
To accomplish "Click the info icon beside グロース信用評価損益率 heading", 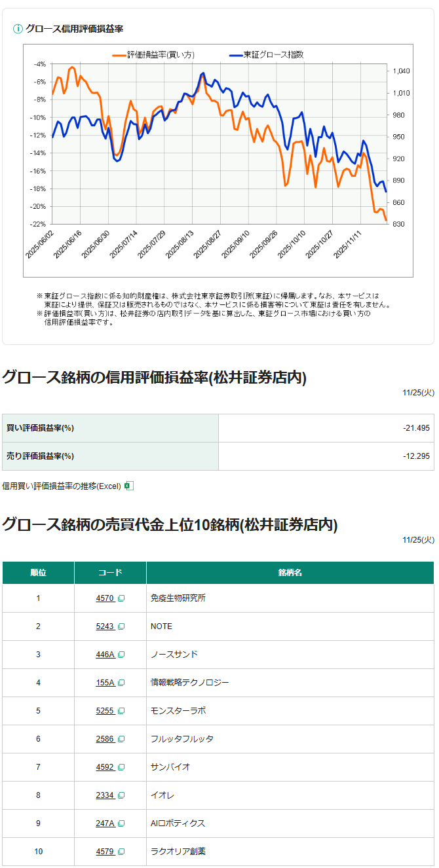I will point(18,29).
